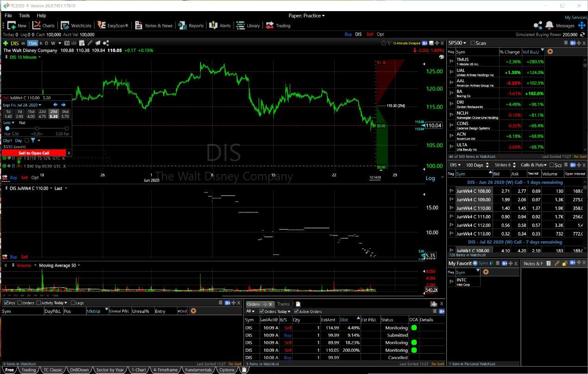The height and width of the screenshot is (374, 588).
Task: Refresh simulated buying power icon
Action: [582, 34]
